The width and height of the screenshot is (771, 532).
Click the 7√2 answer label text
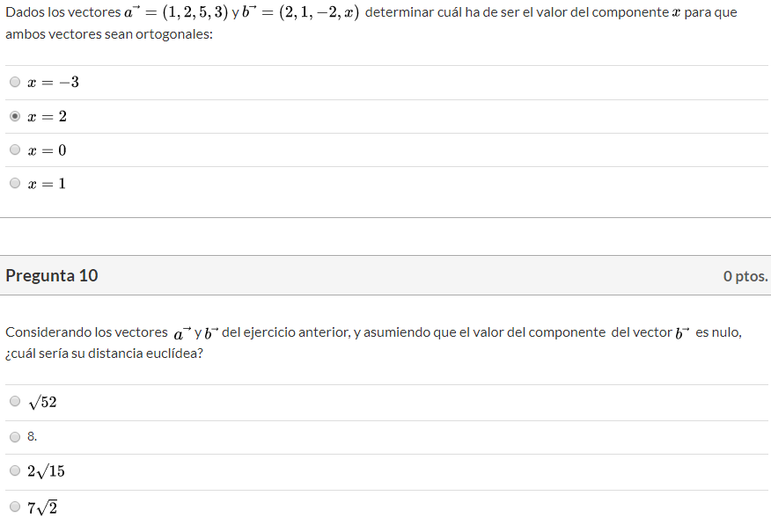click(x=42, y=506)
